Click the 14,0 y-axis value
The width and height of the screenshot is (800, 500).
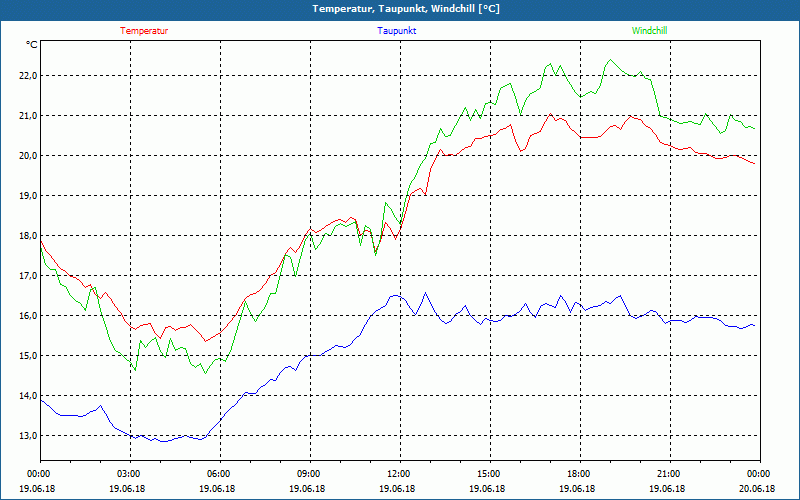[28, 396]
